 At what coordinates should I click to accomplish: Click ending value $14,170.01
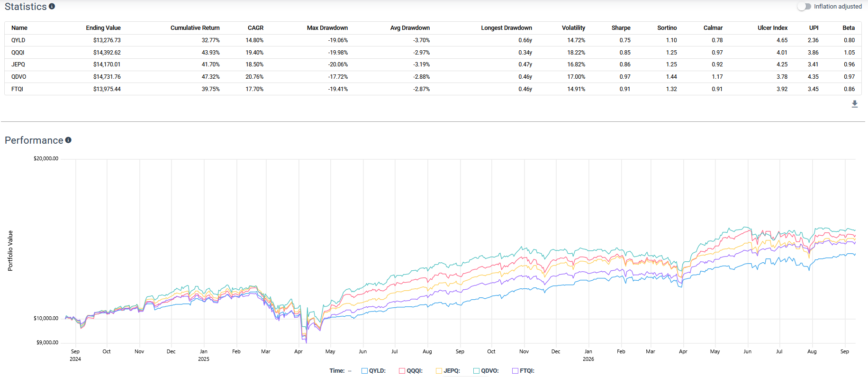coord(107,64)
